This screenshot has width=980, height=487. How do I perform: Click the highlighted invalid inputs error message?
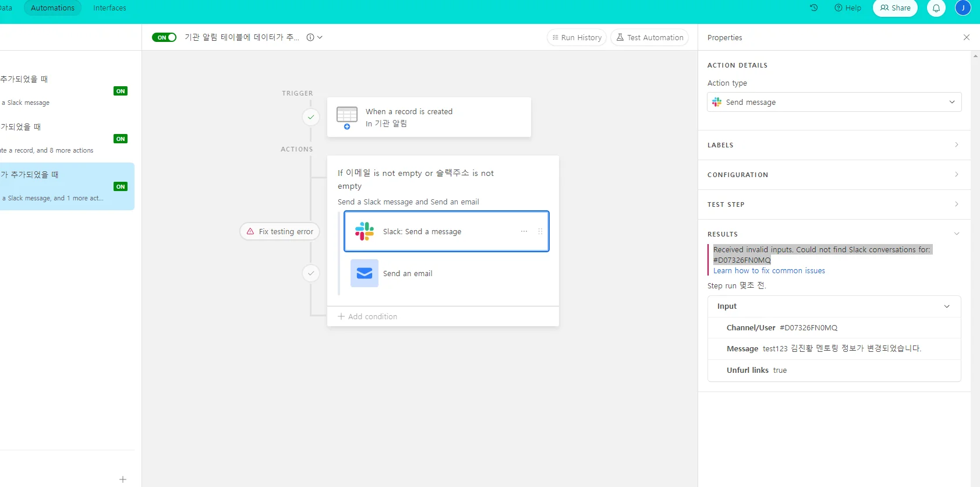(x=823, y=255)
